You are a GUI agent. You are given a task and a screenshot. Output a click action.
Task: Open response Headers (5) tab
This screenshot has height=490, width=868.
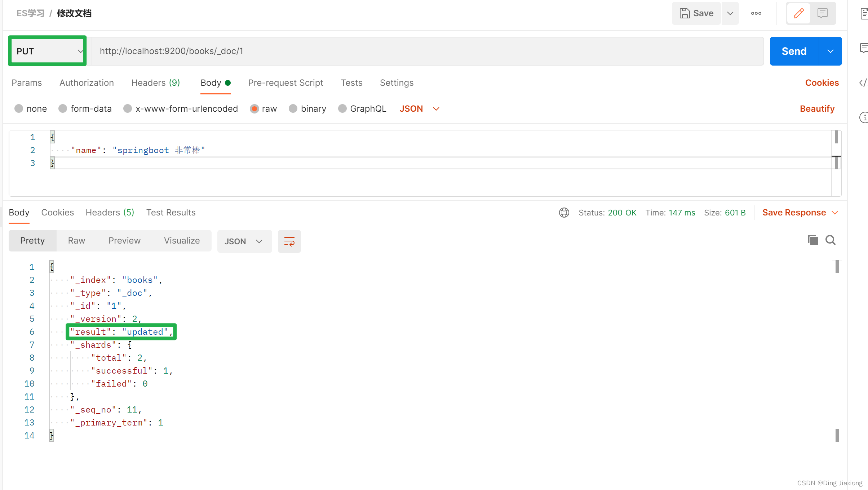coord(110,213)
